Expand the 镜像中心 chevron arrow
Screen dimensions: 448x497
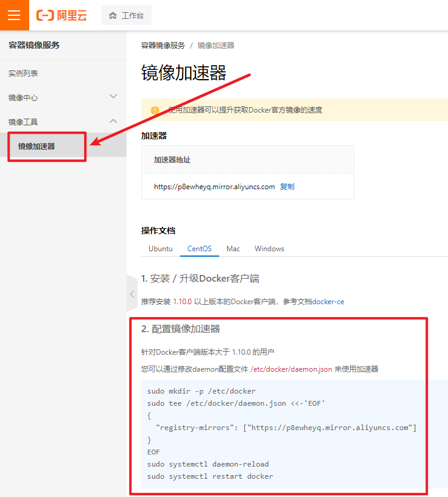[x=113, y=96]
